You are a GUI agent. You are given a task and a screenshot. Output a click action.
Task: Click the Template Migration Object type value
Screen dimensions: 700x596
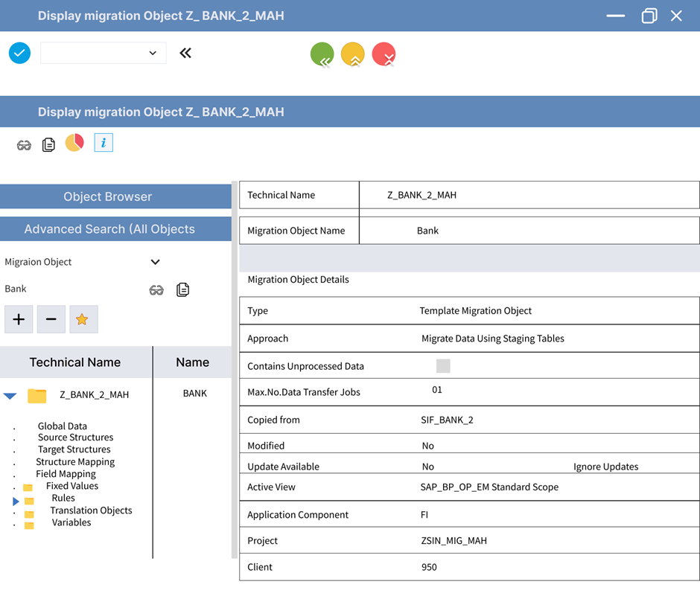475,310
